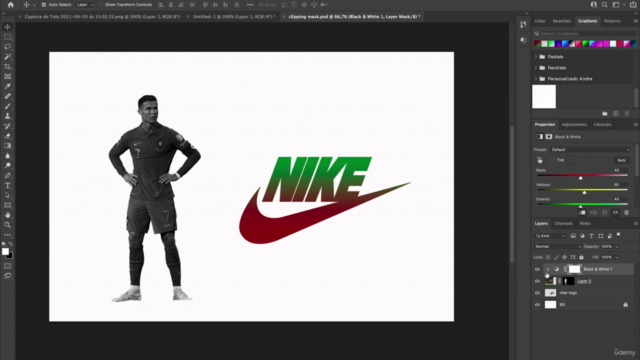Image resolution: width=640 pixels, height=360 pixels.
Task: Open the History panel icon
Action: [523, 24]
